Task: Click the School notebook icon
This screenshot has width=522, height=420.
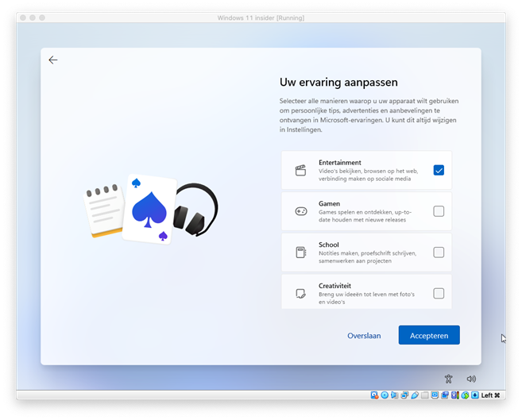Action: click(x=301, y=252)
